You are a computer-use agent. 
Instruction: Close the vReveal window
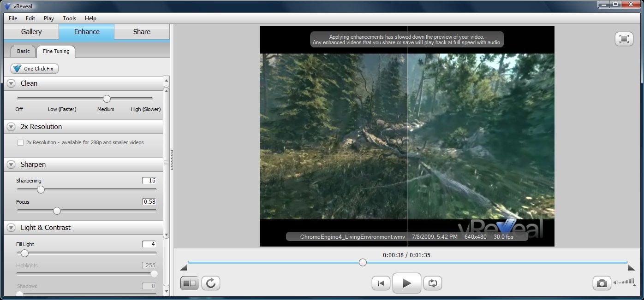(631, 4)
